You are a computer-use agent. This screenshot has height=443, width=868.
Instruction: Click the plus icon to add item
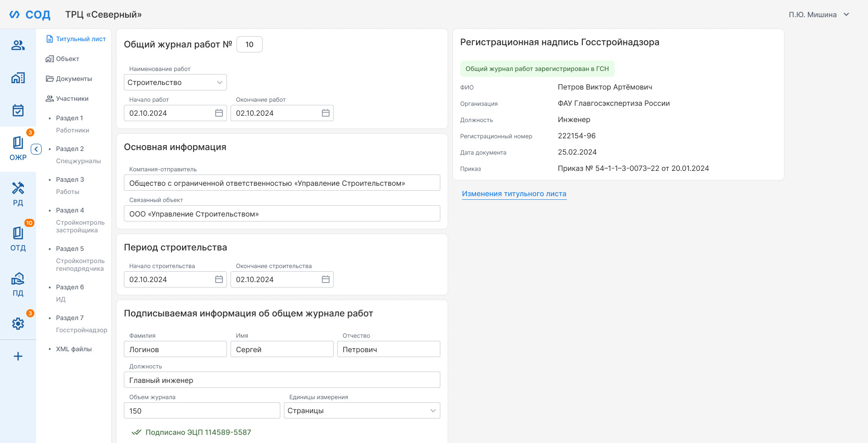(x=18, y=356)
